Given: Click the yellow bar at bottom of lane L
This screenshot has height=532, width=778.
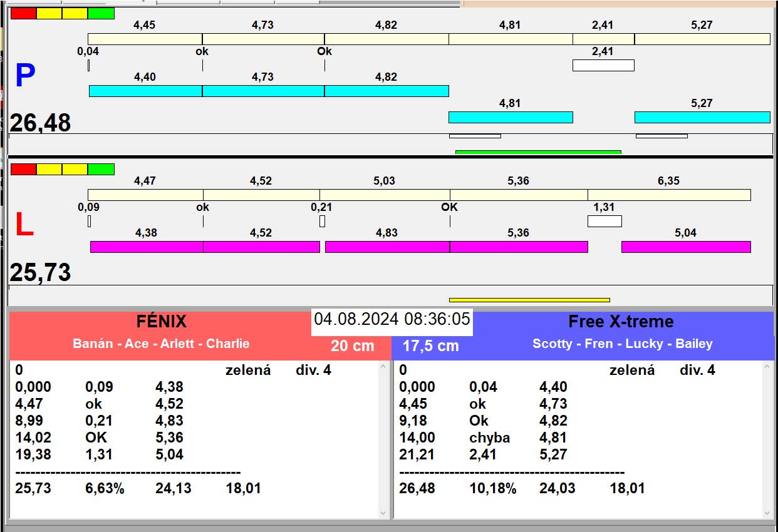Looking at the screenshot, I should [x=529, y=300].
